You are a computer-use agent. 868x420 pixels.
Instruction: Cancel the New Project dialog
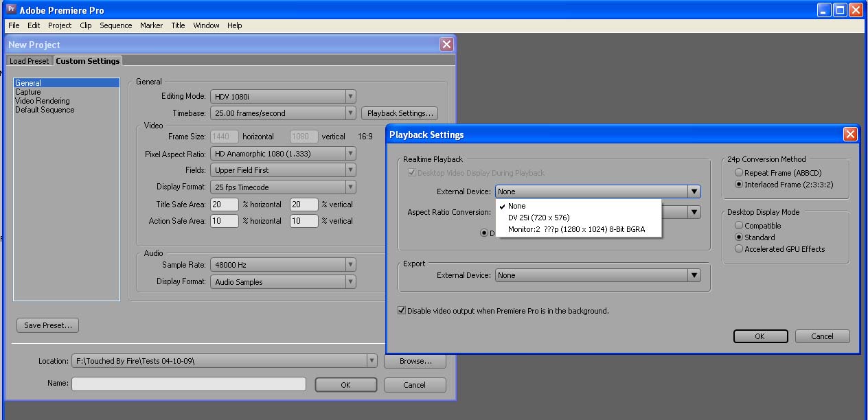[415, 385]
